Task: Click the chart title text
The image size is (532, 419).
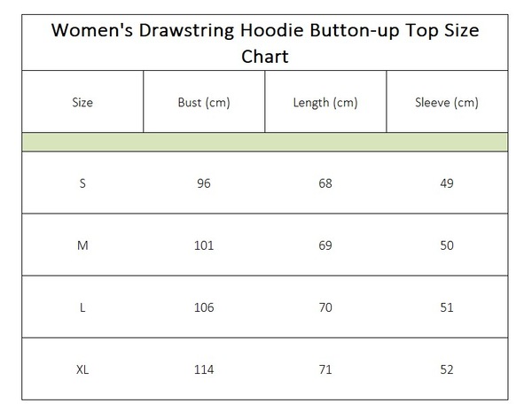Action: (265, 43)
